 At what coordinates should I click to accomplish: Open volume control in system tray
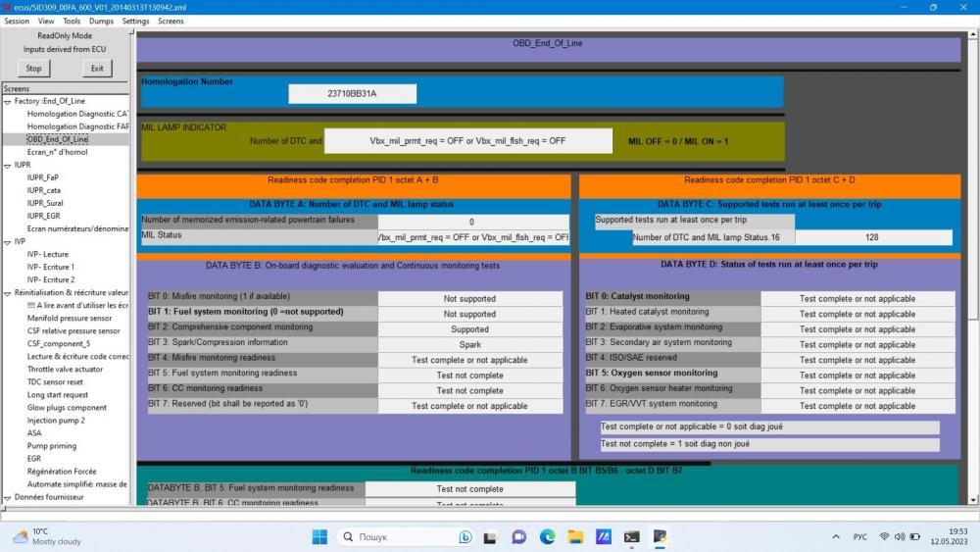point(900,537)
